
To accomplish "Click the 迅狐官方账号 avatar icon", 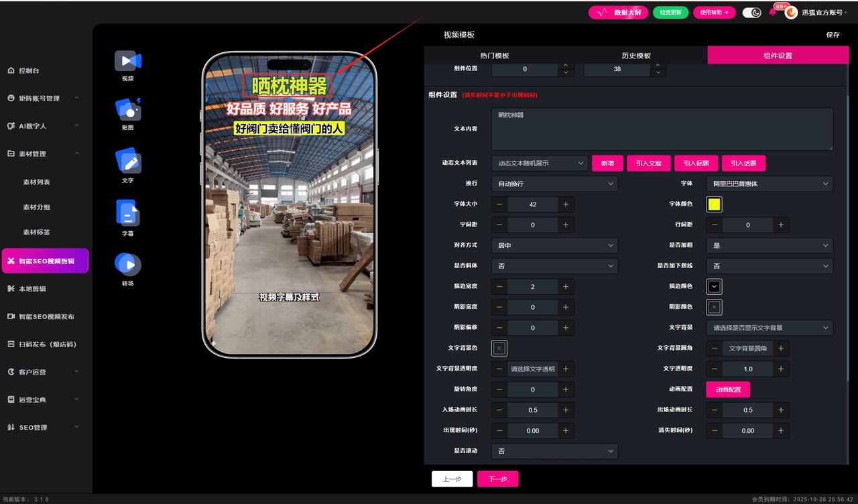I will (x=791, y=12).
